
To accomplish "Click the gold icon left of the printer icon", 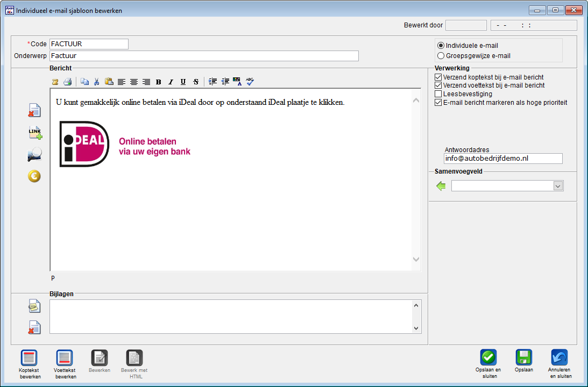I will click(x=55, y=82).
